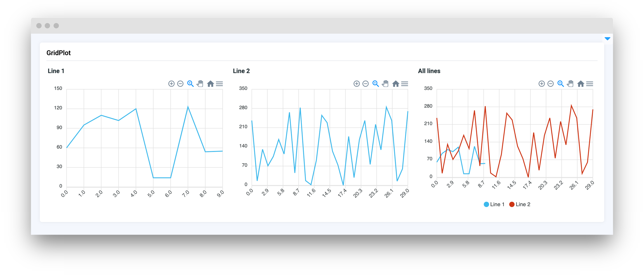Image resolution: width=644 pixels, height=279 pixels.
Task: Activate selection zoom on Line 1 chart
Action: tap(190, 84)
